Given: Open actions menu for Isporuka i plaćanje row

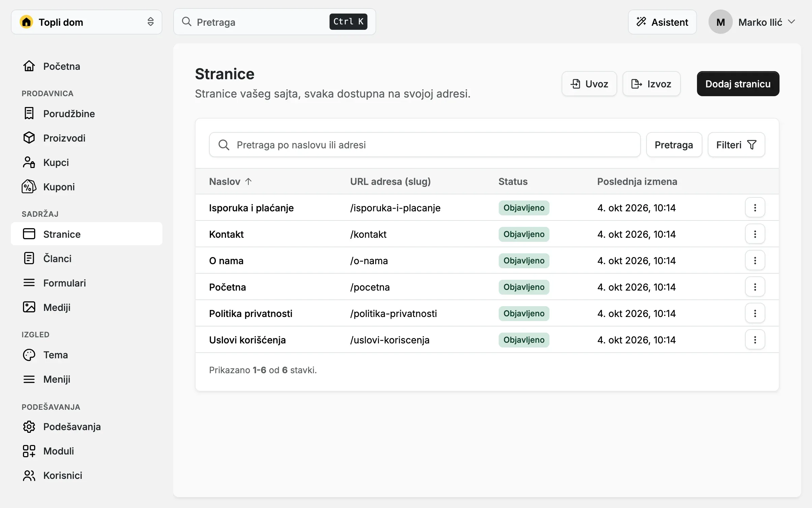Looking at the screenshot, I should [755, 208].
